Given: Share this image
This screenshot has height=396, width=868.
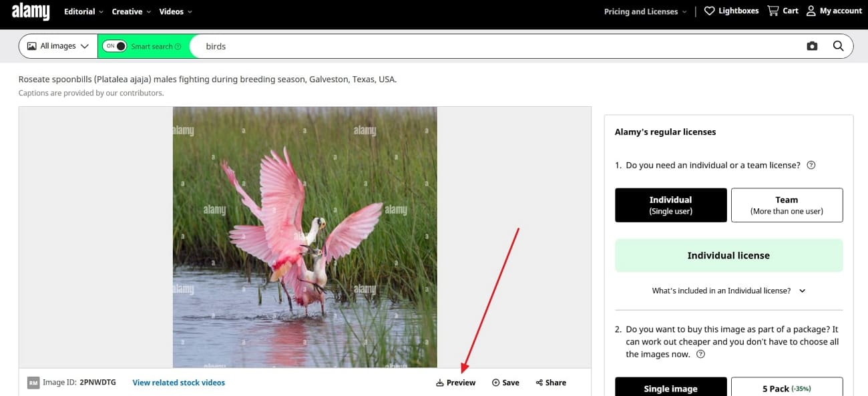Looking at the screenshot, I should pyautogui.click(x=551, y=383).
